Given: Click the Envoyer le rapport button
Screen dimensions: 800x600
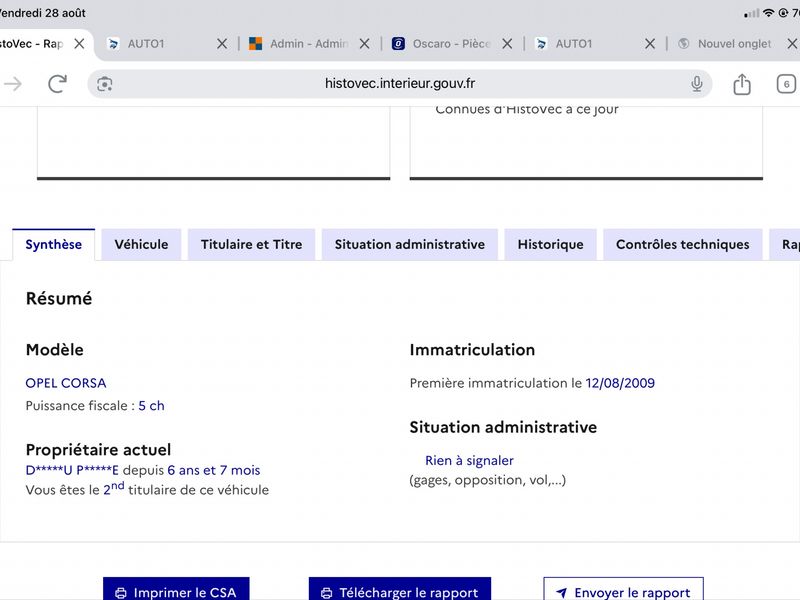Looking at the screenshot, I should [623, 589].
